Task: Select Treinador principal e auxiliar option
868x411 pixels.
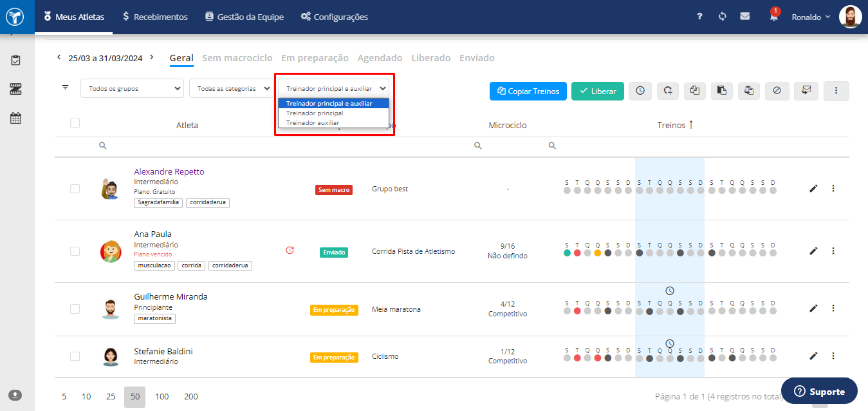Action: point(333,103)
